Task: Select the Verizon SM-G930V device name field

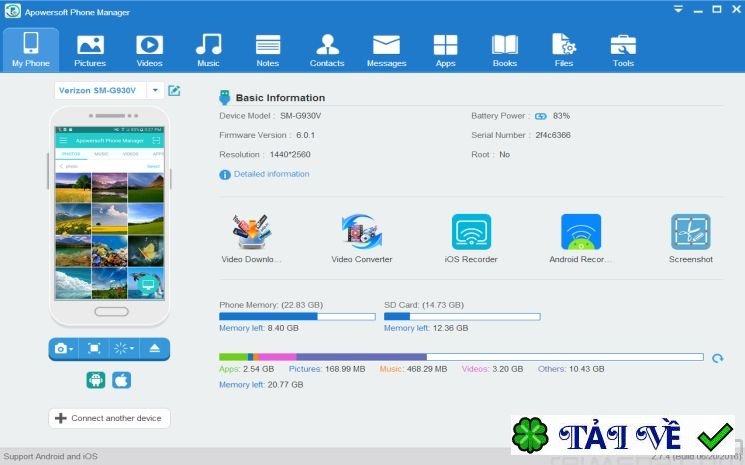Action: pos(100,90)
